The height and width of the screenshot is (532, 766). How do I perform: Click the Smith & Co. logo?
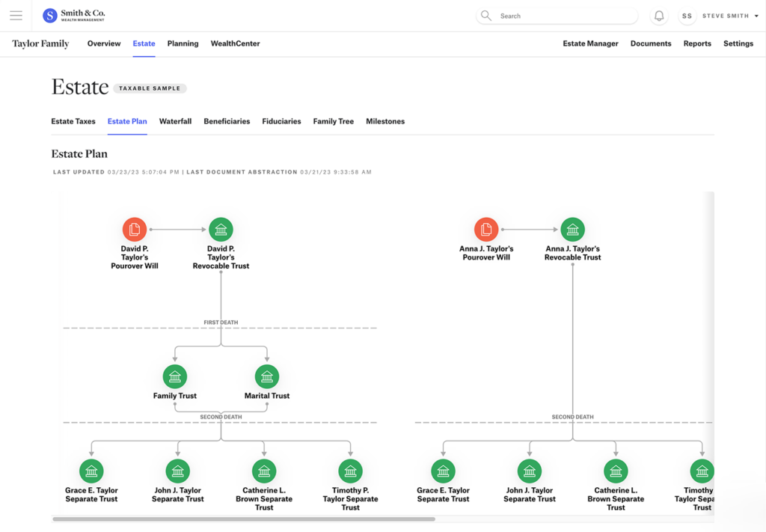coord(74,16)
